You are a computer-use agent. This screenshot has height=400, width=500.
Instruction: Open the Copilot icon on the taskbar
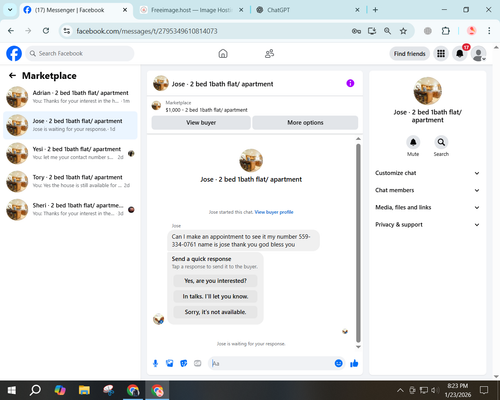coord(60,390)
